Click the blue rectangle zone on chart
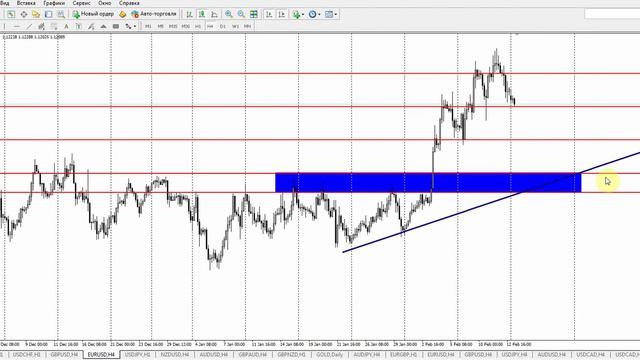Screen dimensions: 640x360 (x=428, y=182)
